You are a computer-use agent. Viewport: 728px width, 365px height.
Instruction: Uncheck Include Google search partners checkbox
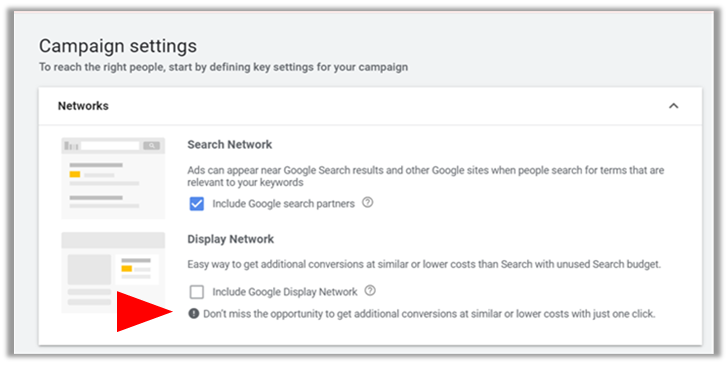196,203
